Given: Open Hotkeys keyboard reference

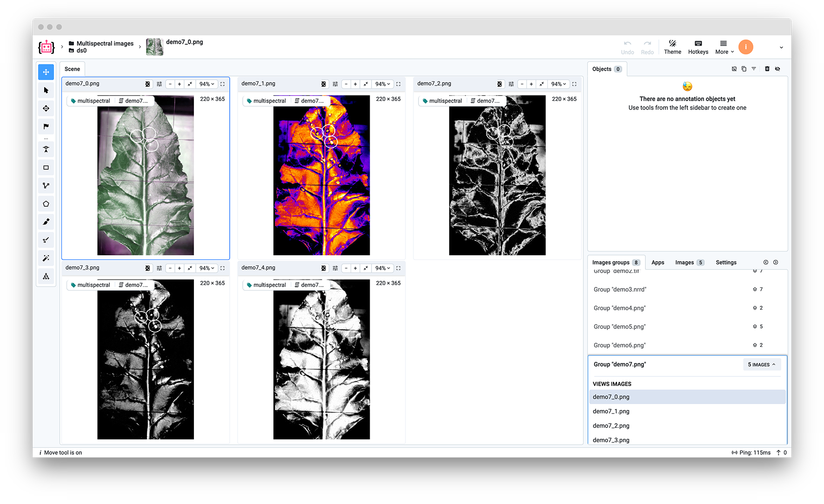Looking at the screenshot, I should point(698,47).
